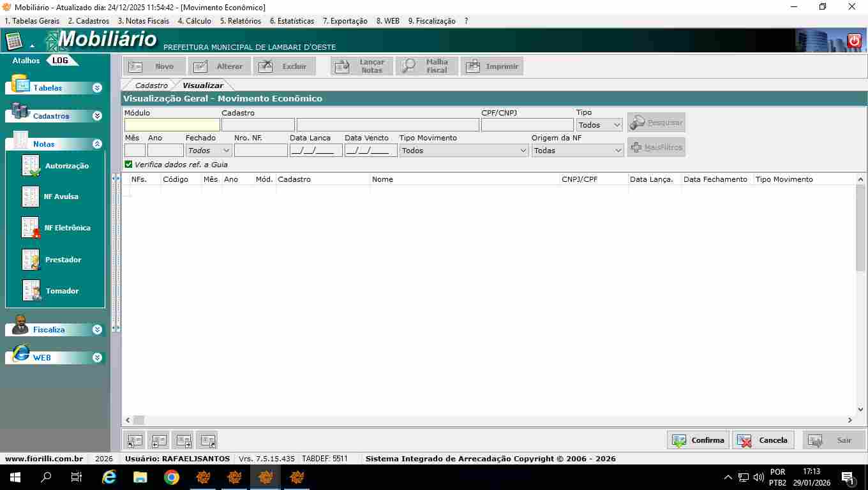
Task: Open NF Eletrônica in sidebar
Action: point(31,228)
